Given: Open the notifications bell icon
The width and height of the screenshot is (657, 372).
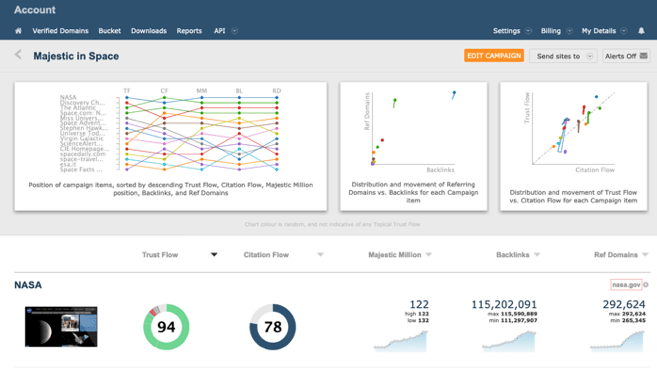Looking at the screenshot, I should click(x=641, y=31).
